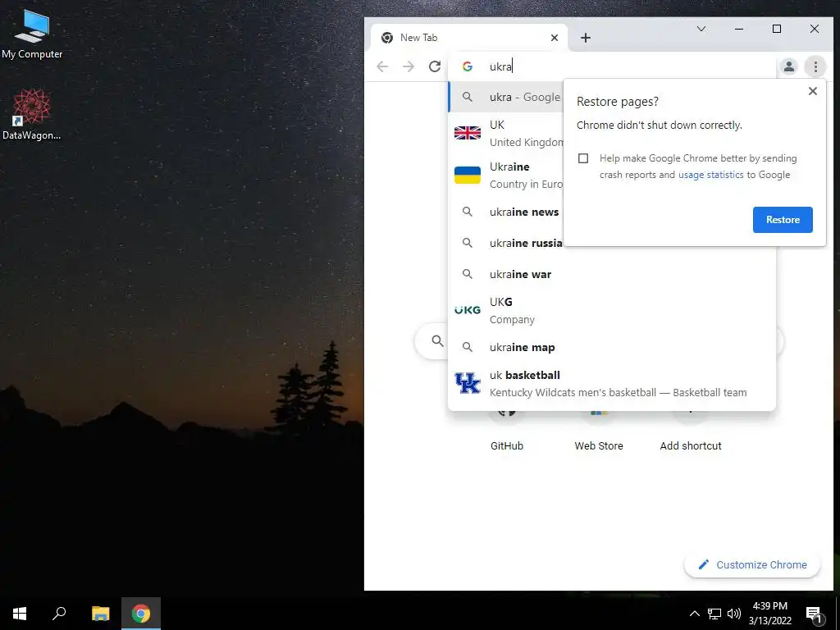840x630 pixels.
Task: Maximize the Chrome window
Action: point(777,29)
